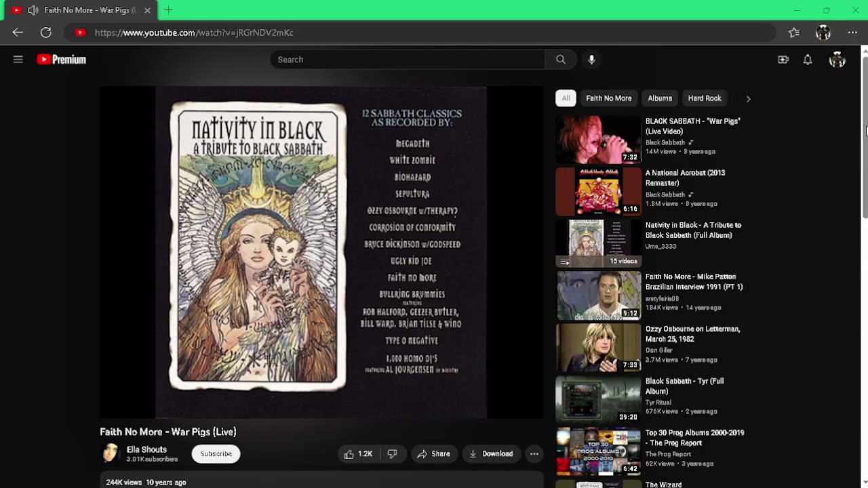This screenshot has width=868, height=488.
Task: Open browser settings three-dot menu
Action: point(852,33)
